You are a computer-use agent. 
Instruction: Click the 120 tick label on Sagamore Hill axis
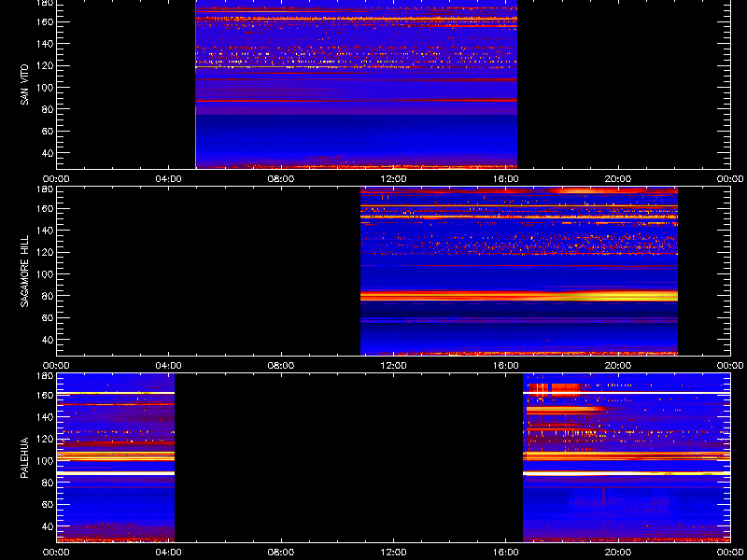pyautogui.click(x=45, y=252)
